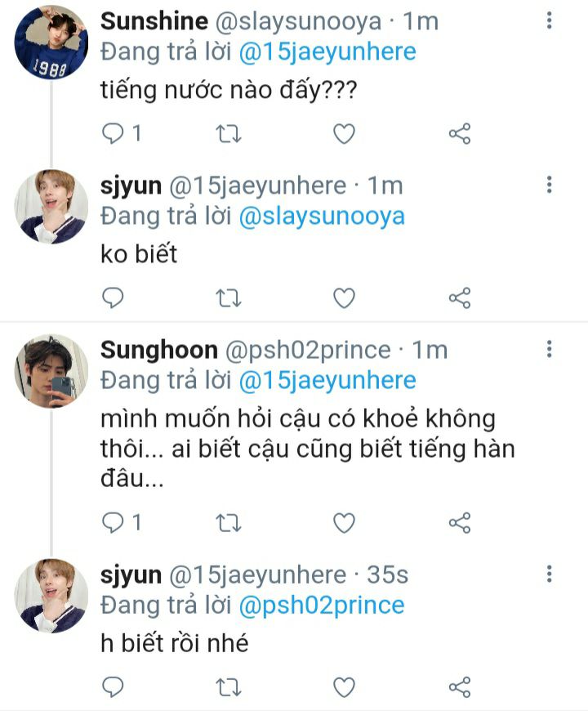The width and height of the screenshot is (588, 711).
Task: Open @15jaeyunhere mention in Sunshine's tweet
Action: point(327,52)
